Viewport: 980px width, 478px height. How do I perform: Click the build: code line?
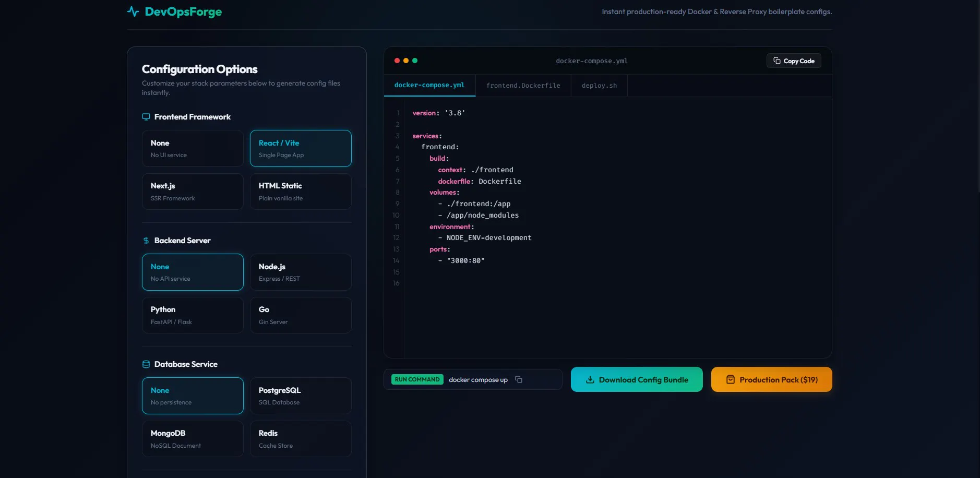(439, 159)
